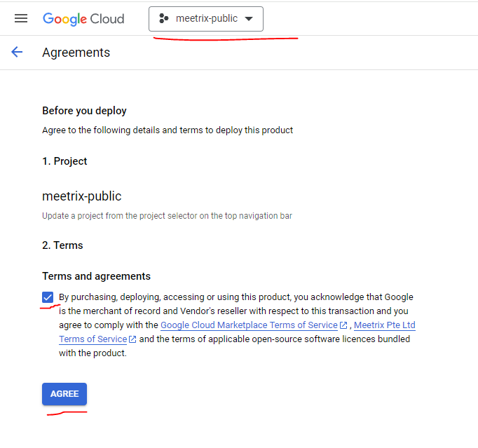The width and height of the screenshot is (478, 448).
Task: Click the 'Terms and agreements' heading
Action: tap(96, 276)
